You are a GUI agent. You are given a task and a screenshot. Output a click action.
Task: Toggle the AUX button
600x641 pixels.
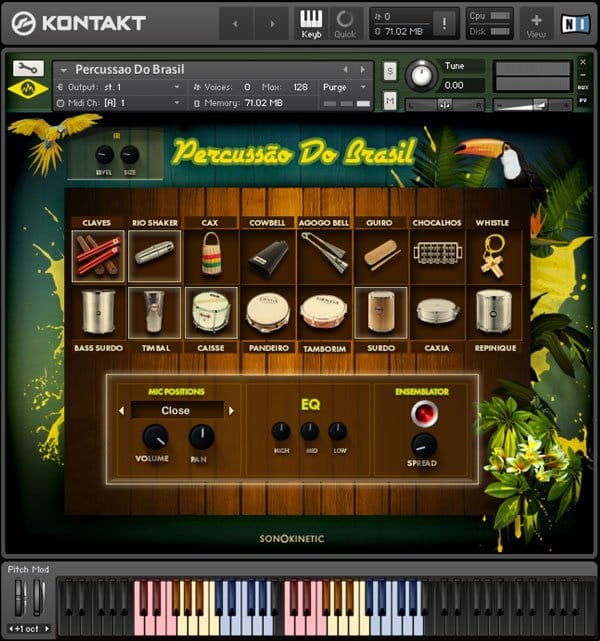pos(583,87)
